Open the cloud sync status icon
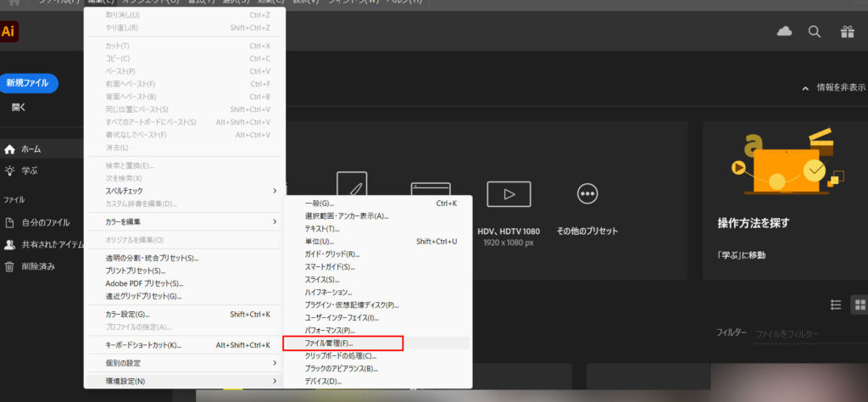The width and height of the screenshot is (868, 402). (784, 32)
